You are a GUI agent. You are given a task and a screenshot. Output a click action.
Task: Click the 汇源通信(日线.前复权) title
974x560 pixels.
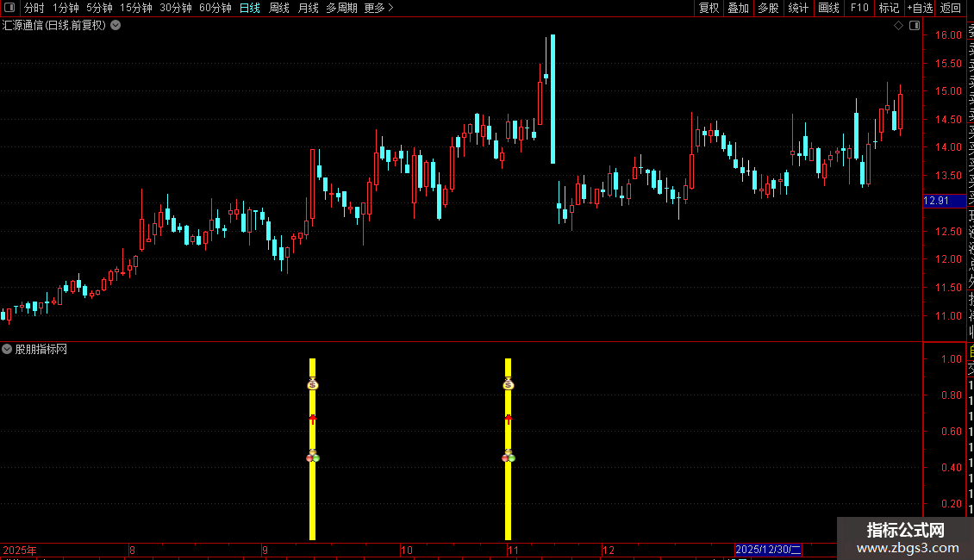(54, 26)
